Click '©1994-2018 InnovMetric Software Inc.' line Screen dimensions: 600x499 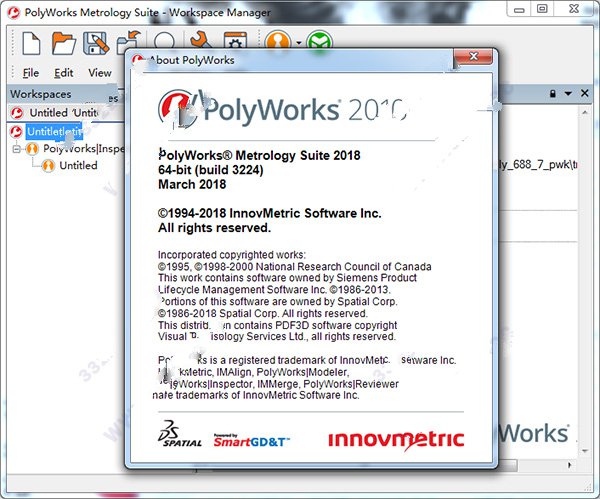coord(269,213)
